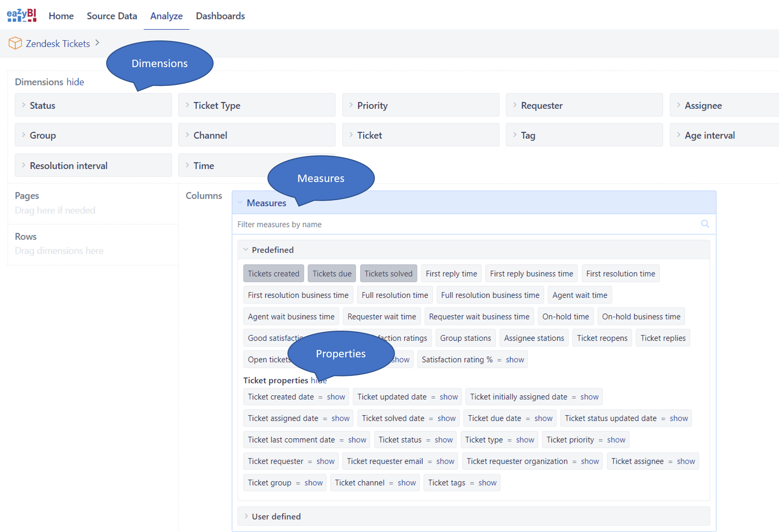Switch to the Home tab
Viewport: 779px width, 532px height.
click(x=61, y=16)
